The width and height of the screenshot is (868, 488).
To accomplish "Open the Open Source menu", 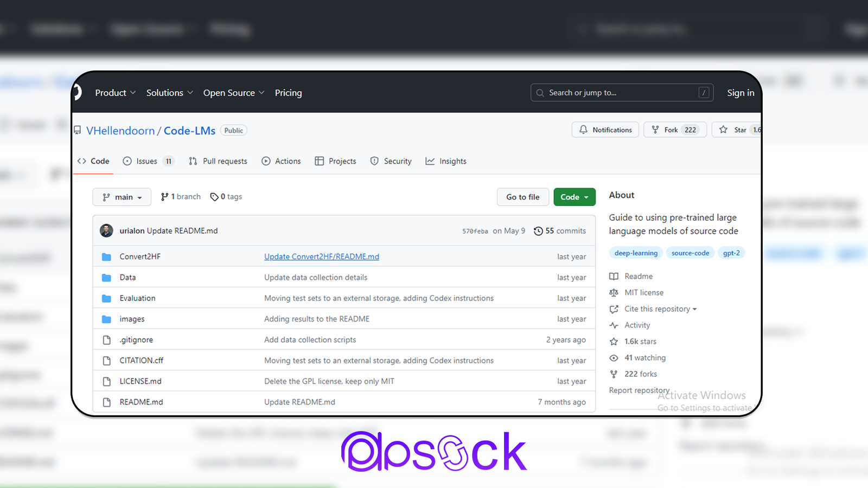I will 234,93.
